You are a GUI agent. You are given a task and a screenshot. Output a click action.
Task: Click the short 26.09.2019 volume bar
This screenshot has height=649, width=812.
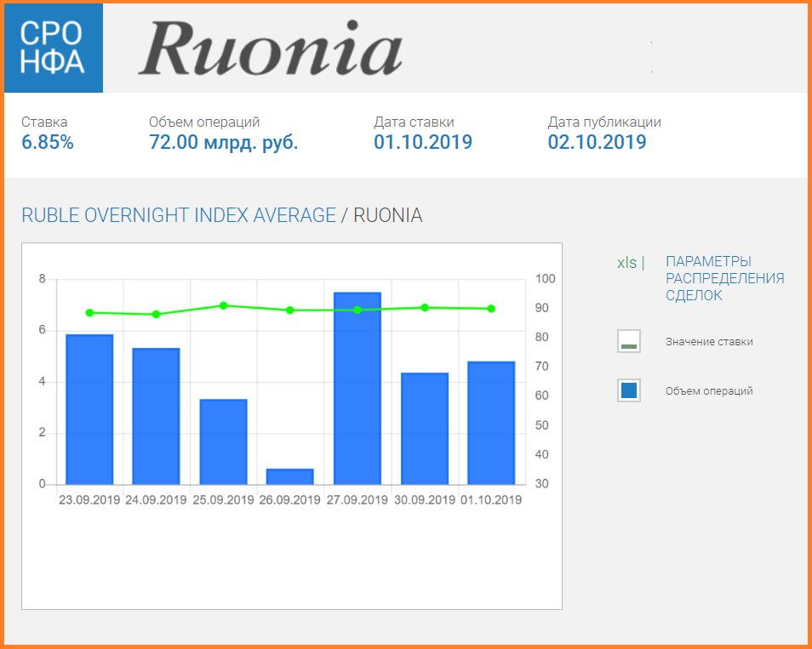coord(290,476)
